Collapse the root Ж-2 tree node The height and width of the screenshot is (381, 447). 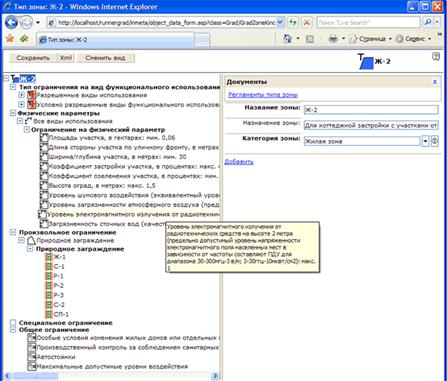click(x=6, y=78)
